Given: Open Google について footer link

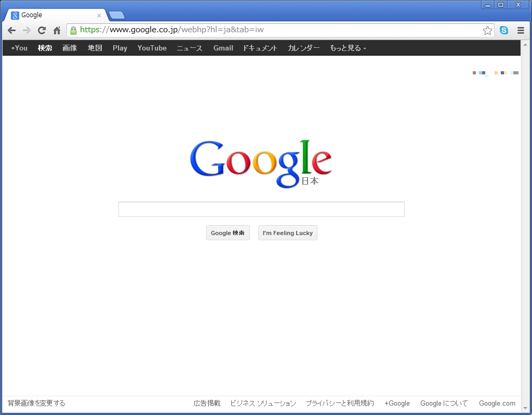Looking at the screenshot, I should pos(444,403).
